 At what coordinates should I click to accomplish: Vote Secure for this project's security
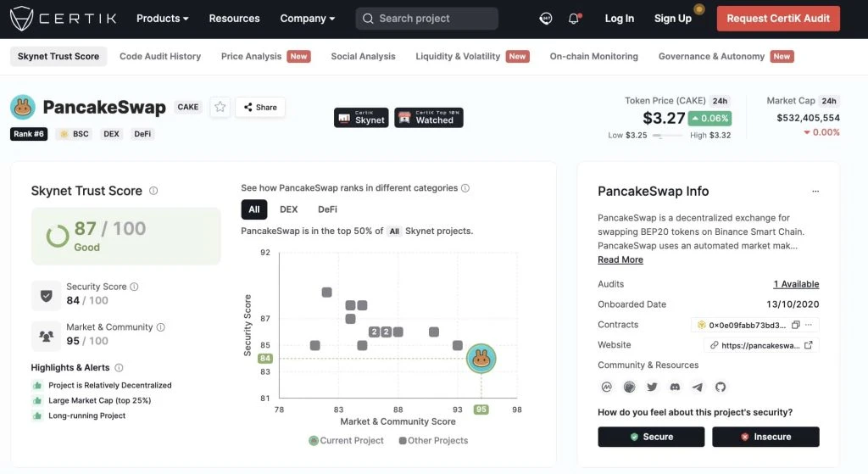point(651,437)
